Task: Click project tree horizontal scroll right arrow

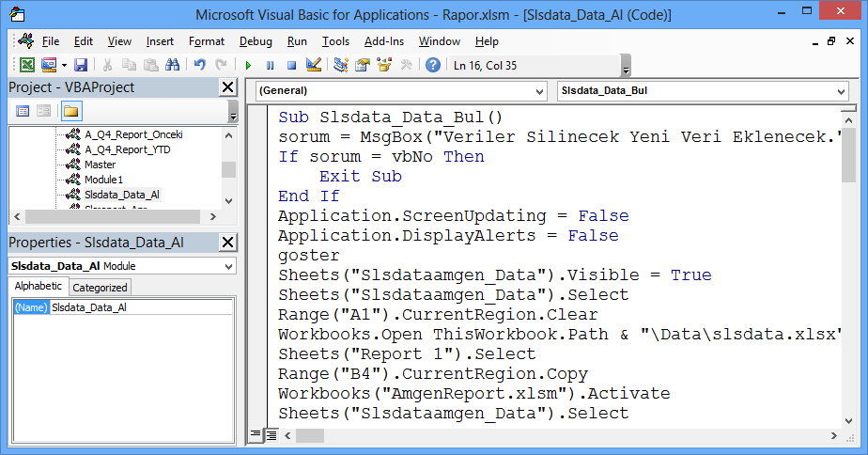Action: (213, 217)
